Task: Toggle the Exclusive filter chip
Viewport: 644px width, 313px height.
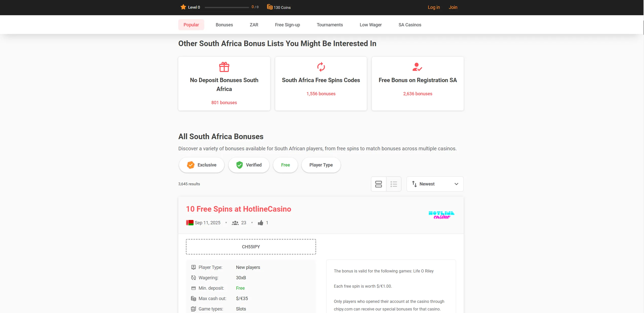Action: [202, 165]
